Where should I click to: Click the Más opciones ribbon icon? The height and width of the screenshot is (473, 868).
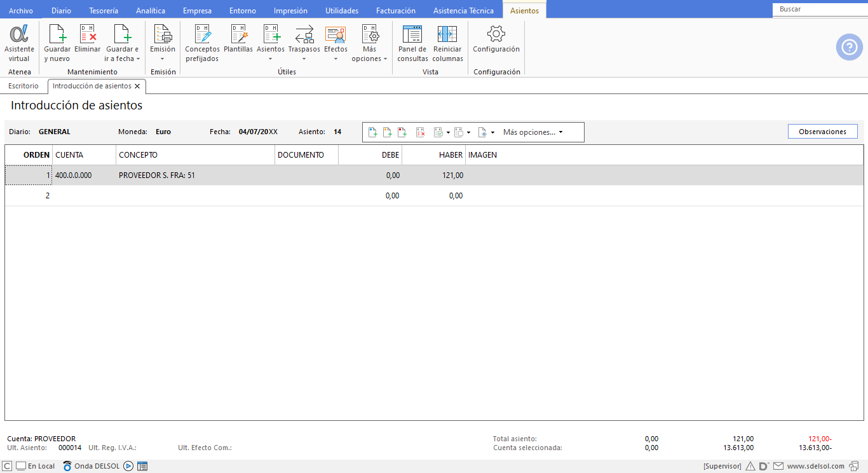(370, 34)
